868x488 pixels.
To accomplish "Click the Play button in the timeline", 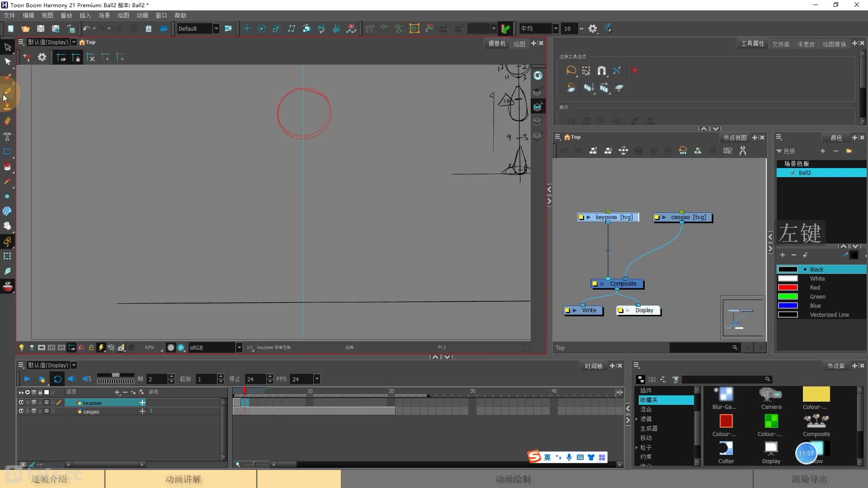I will (x=27, y=379).
